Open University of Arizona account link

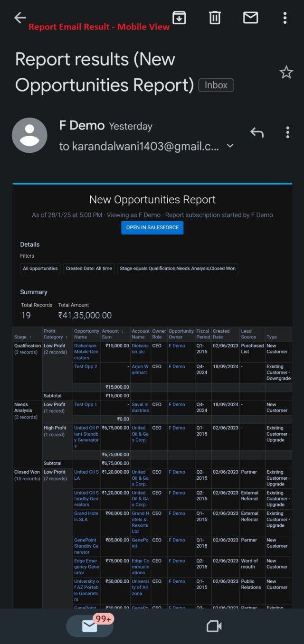tap(140, 588)
